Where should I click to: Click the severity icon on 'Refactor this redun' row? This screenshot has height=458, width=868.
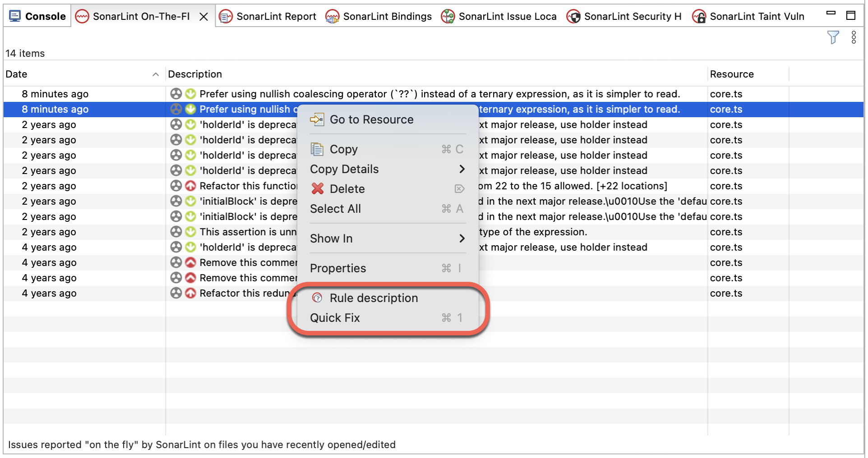coord(191,293)
